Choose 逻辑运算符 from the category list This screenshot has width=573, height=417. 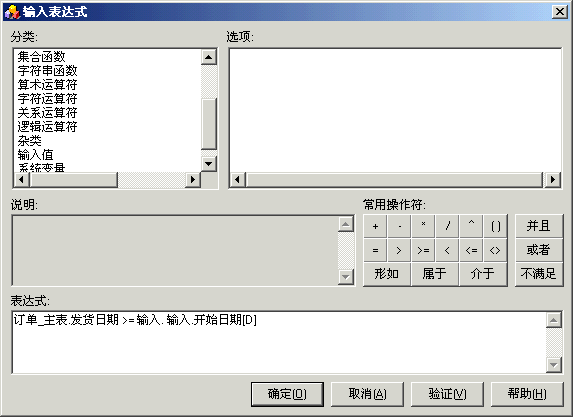coord(48,126)
